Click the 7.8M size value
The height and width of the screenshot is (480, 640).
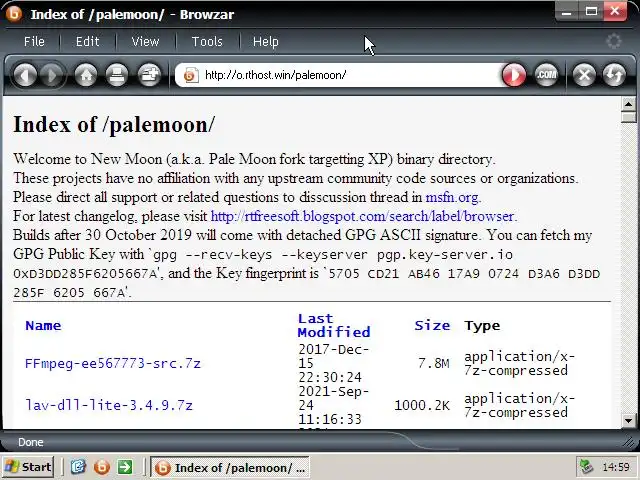click(433, 363)
